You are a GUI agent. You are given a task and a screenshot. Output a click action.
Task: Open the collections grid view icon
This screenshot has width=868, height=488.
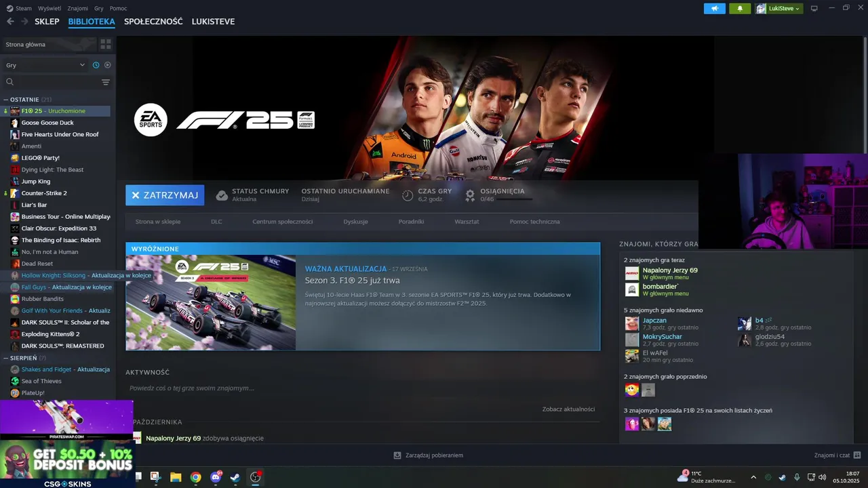click(x=106, y=44)
